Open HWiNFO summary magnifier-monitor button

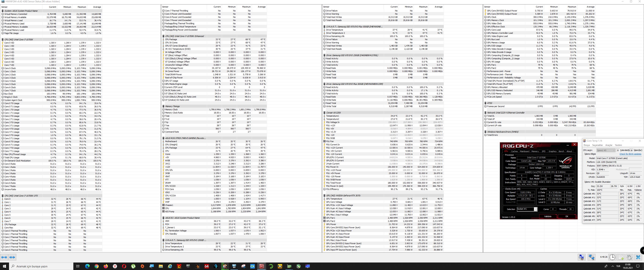[581, 257]
